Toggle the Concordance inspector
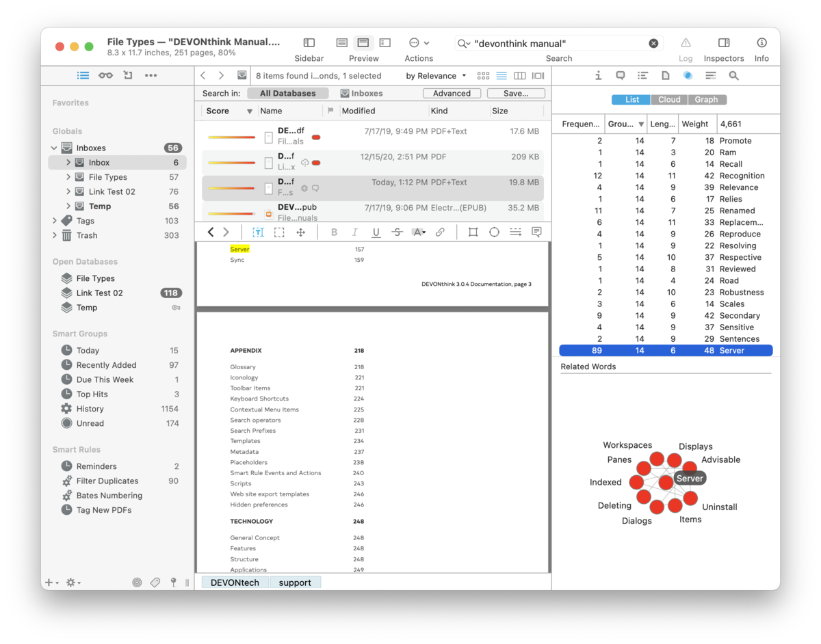Image resolution: width=821 pixels, height=644 pixels. pyautogui.click(x=688, y=76)
